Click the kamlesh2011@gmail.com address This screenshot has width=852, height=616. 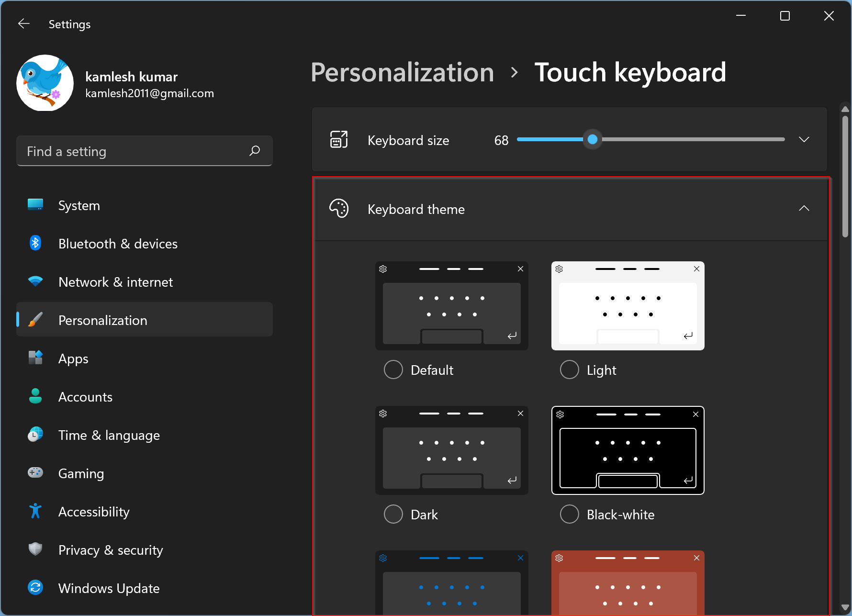click(x=149, y=93)
